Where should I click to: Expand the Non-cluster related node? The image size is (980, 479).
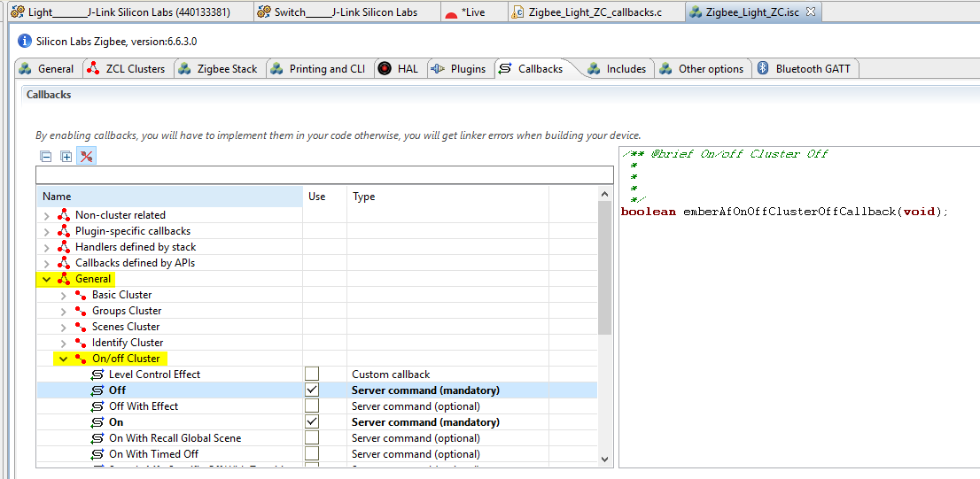coord(46,215)
